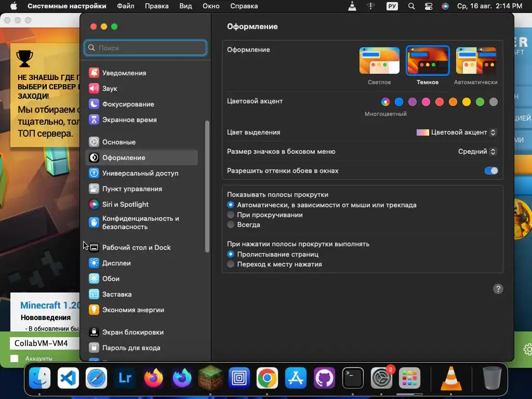The image size is (532, 399).
Task: Open sidebar icon size Средний dropdown
Action: pos(477,151)
